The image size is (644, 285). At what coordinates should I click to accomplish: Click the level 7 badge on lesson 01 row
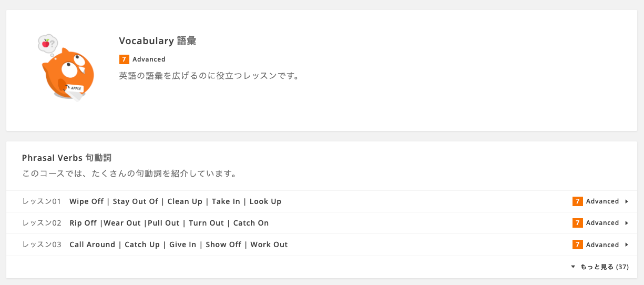coord(577,201)
